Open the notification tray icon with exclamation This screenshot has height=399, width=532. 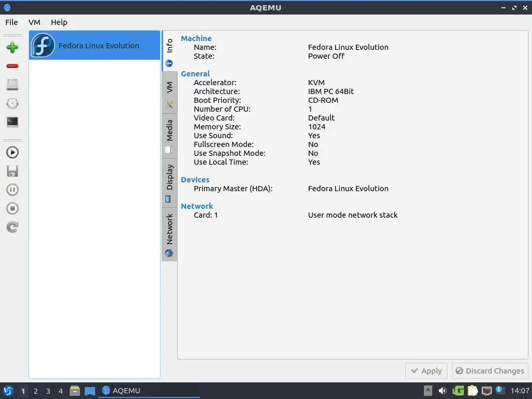[x=500, y=390]
